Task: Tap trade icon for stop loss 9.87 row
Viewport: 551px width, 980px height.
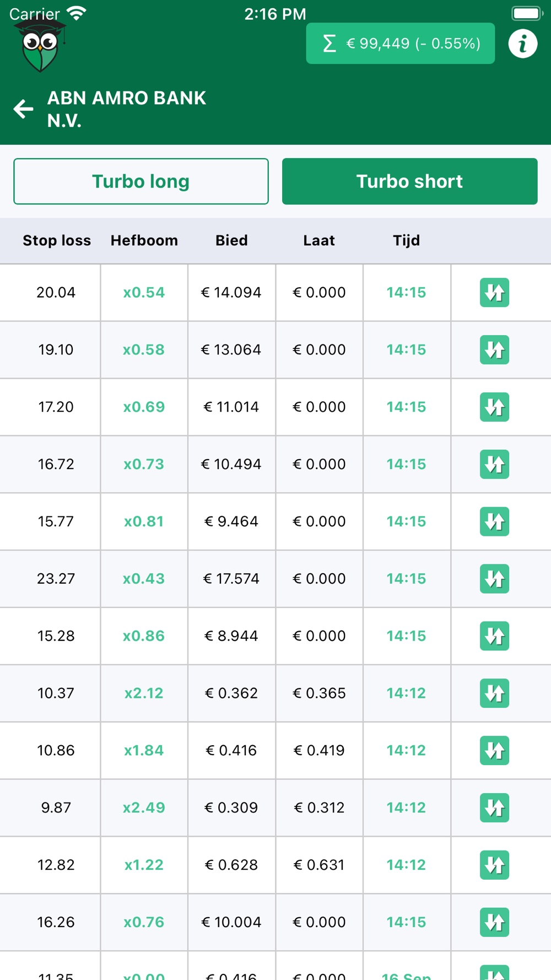Action: pyautogui.click(x=494, y=809)
